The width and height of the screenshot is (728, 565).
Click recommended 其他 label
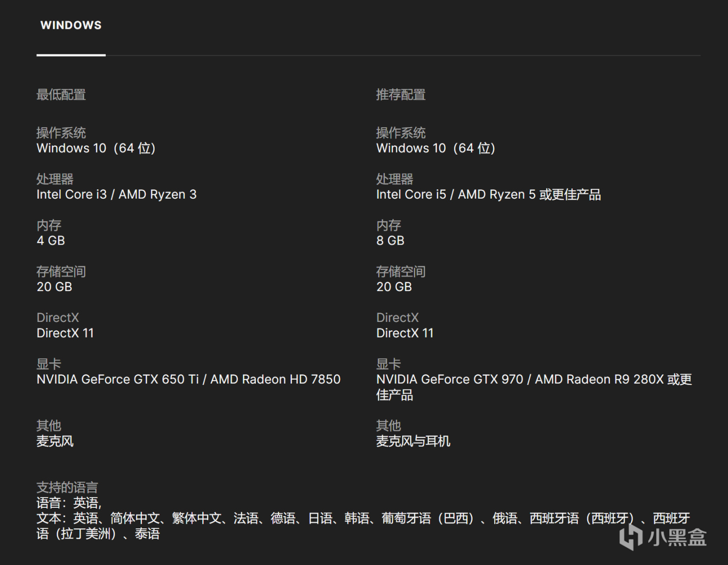click(x=388, y=426)
